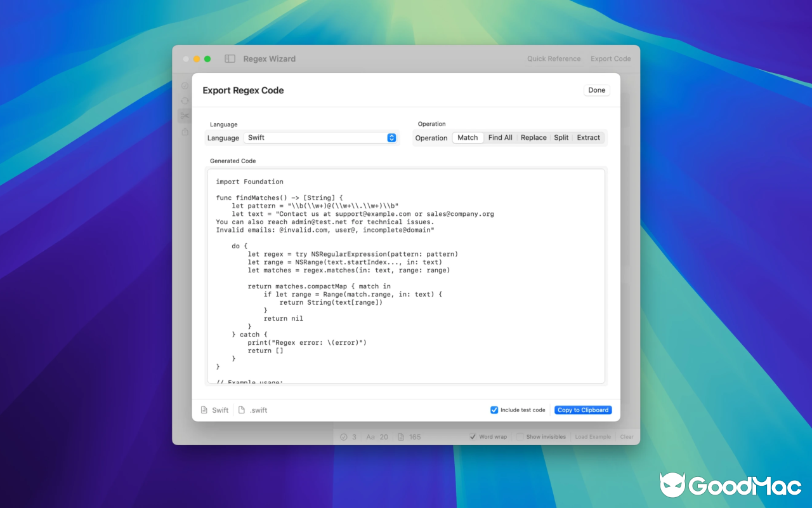The height and width of the screenshot is (508, 812).
Task: Click the .swift file type icon
Action: [x=243, y=410]
